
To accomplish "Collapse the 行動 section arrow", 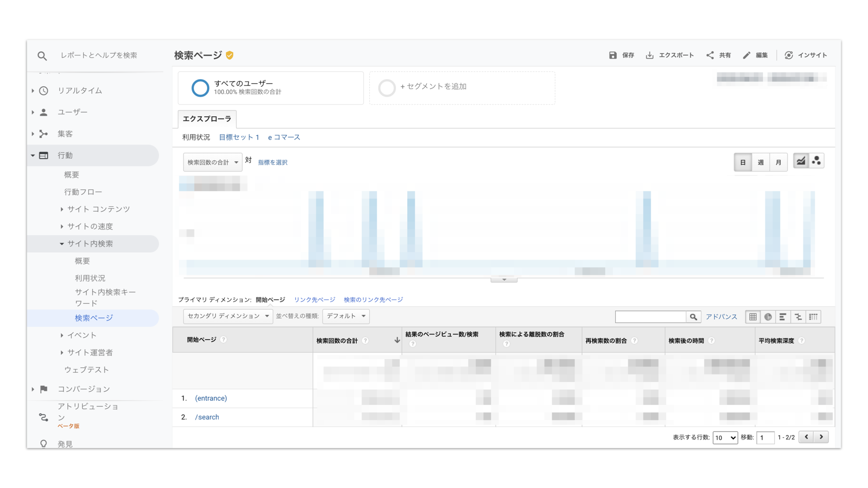I will tap(33, 155).
